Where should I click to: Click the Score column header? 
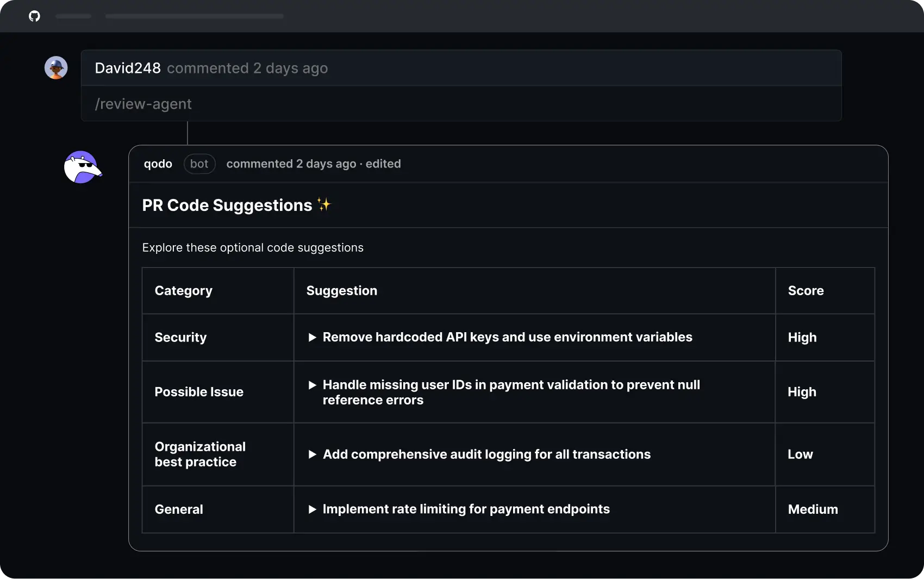point(806,291)
